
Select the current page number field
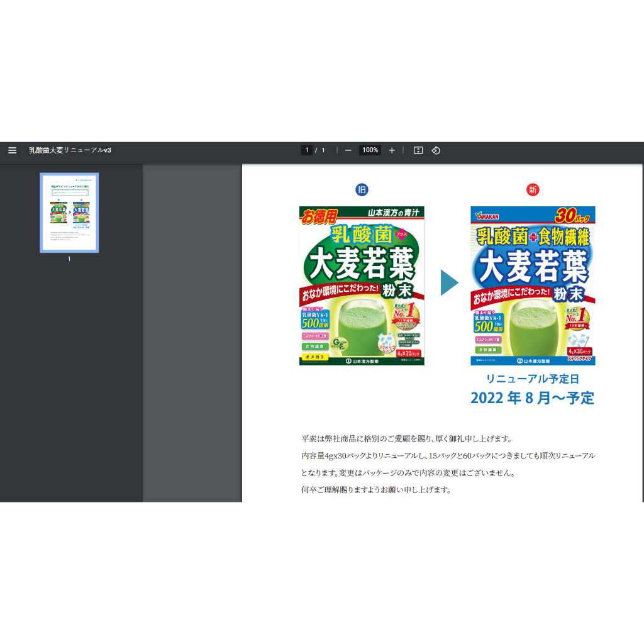tap(306, 150)
